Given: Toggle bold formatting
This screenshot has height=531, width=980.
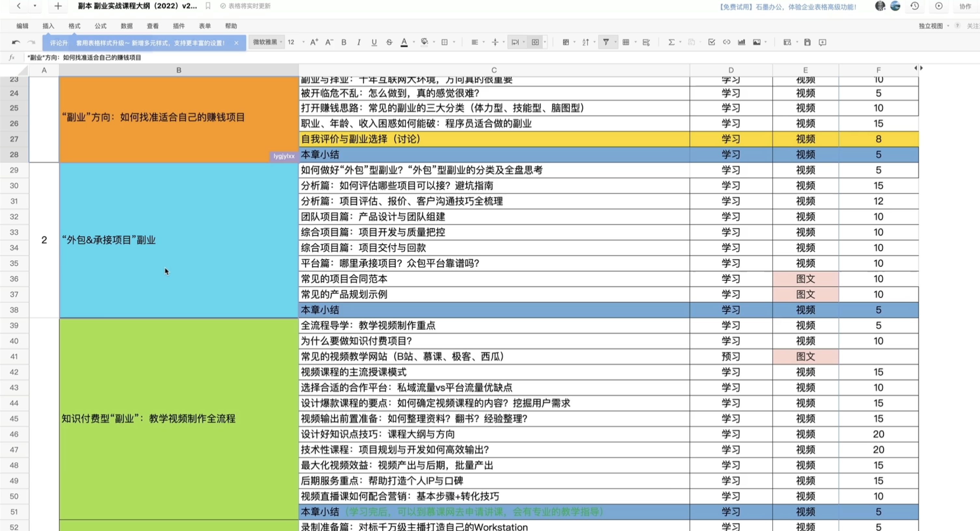Looking at the screenshot, I should [x=344, y=42].
